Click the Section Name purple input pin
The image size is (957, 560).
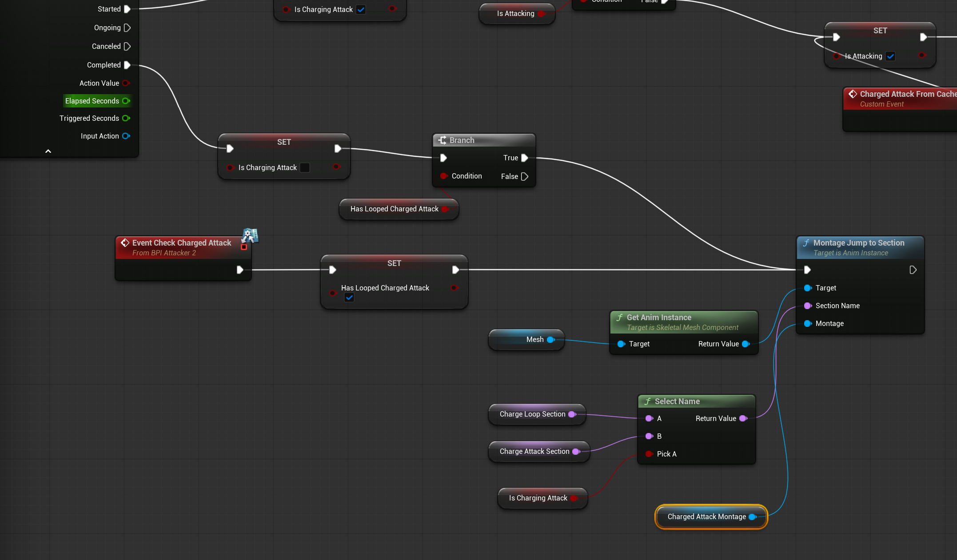808,306
